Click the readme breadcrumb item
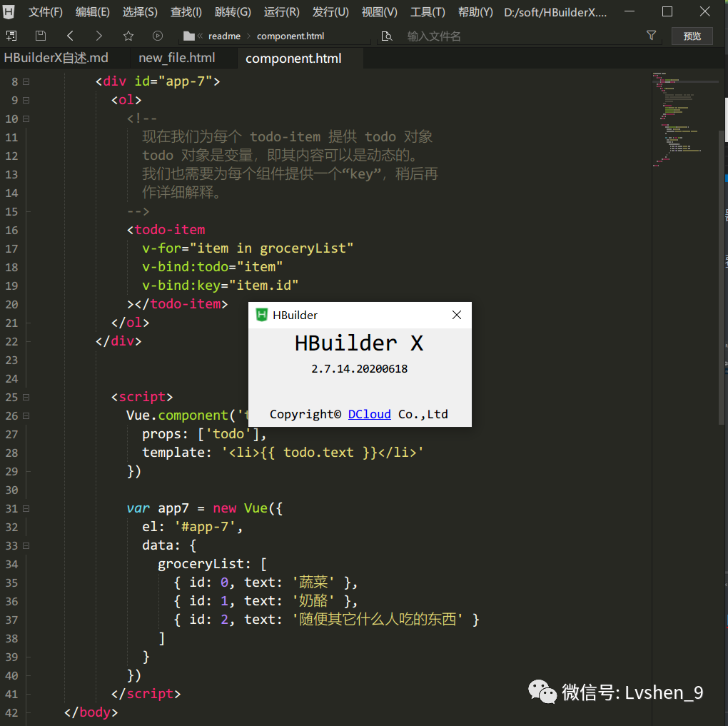 click(224, 36)
